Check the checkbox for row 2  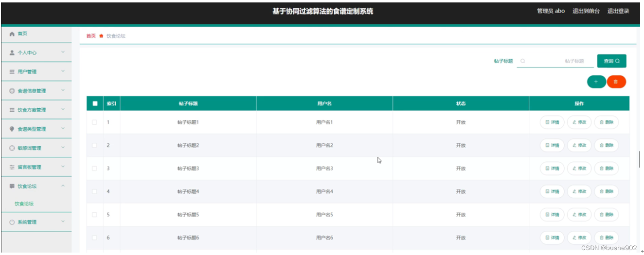coord(95,145)
